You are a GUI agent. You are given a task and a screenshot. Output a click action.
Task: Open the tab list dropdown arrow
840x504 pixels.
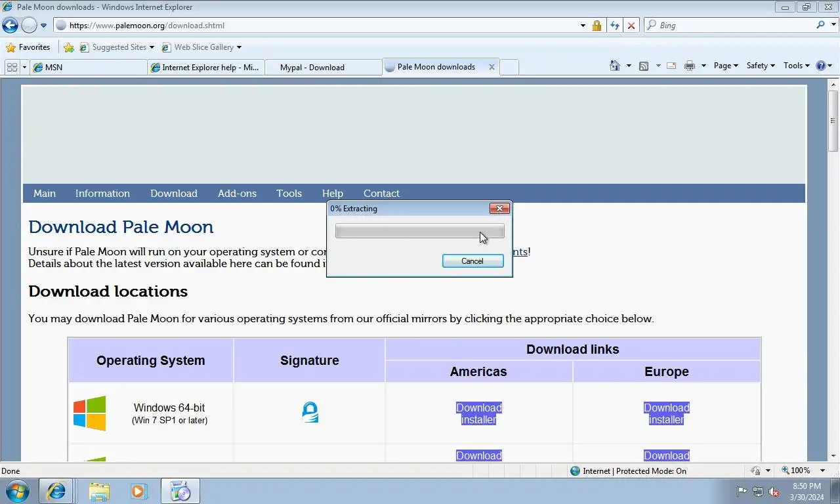coord(24,67)
